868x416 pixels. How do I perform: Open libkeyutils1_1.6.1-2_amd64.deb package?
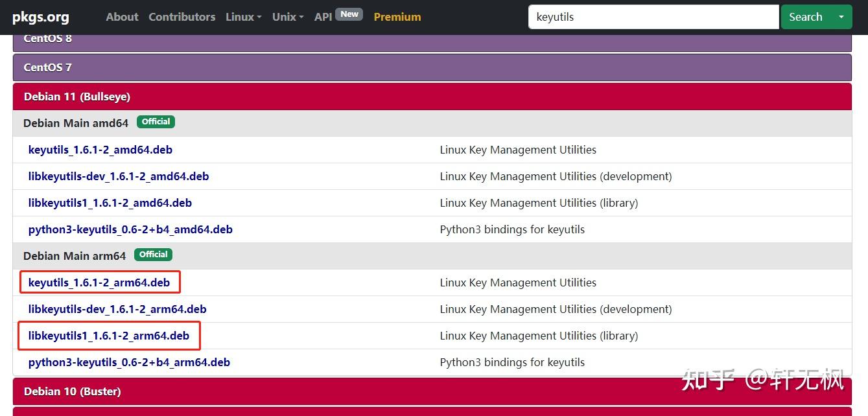pyautogui.click(x=110, y=203)
